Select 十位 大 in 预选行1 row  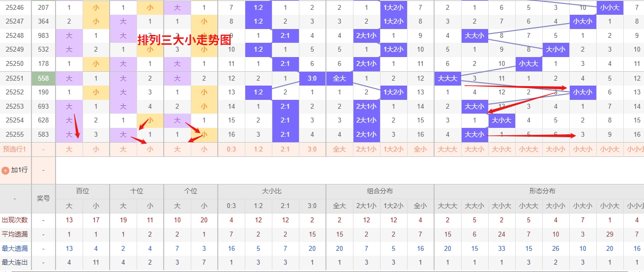pyautogui.click(x=123, y=149)
